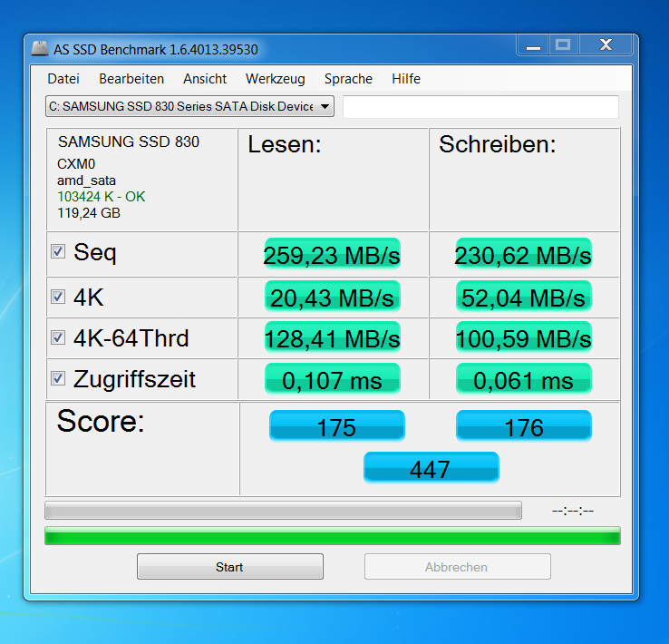Disable the Zugriffszeit test checkbox
This screenshot has width=669, height=644.
pos(58,378)
